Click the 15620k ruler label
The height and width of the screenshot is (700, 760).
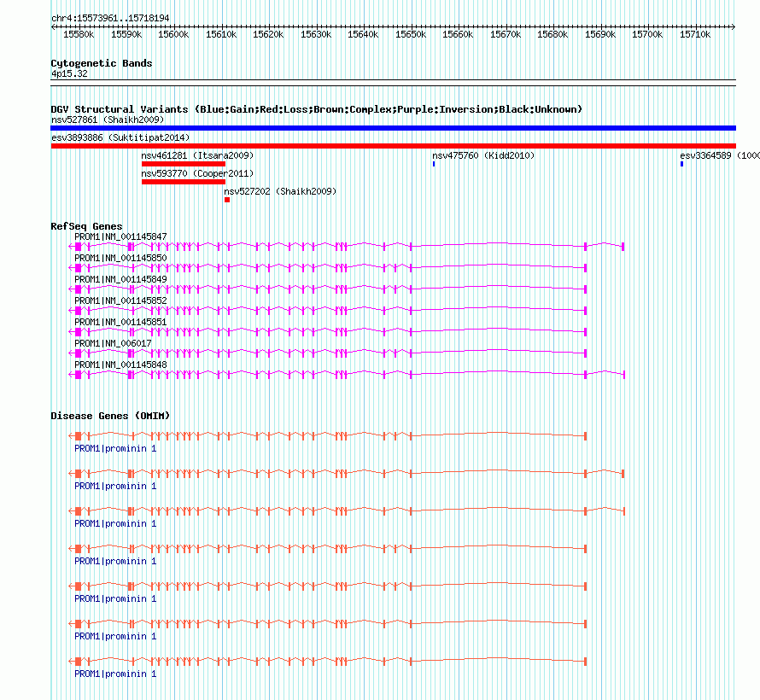click(x=268, y=34)
